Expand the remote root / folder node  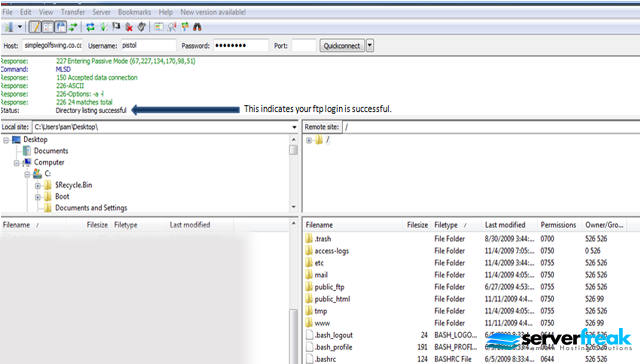pyautogui.click(x=309, y=140)
